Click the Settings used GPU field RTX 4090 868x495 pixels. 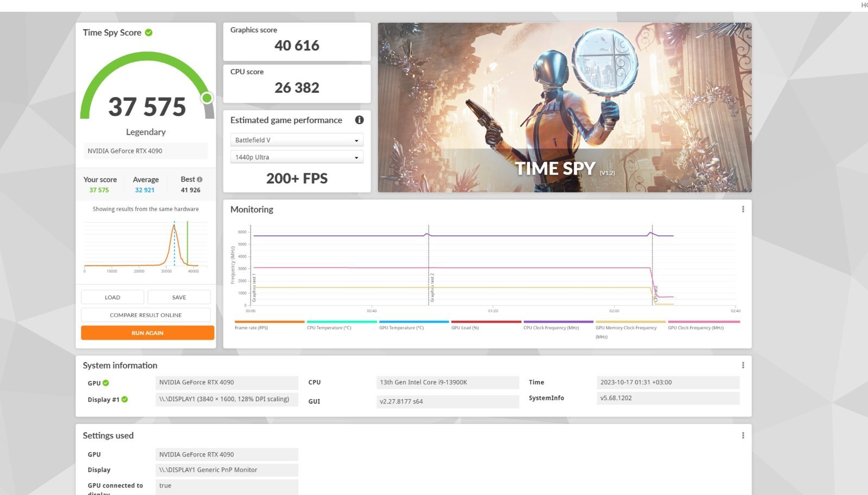227,454
